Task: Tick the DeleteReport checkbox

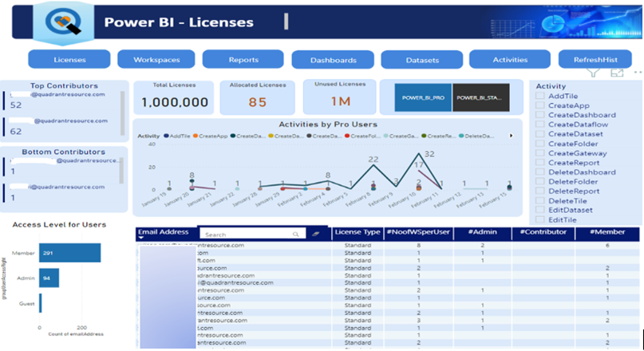Action: click(540, 191)
